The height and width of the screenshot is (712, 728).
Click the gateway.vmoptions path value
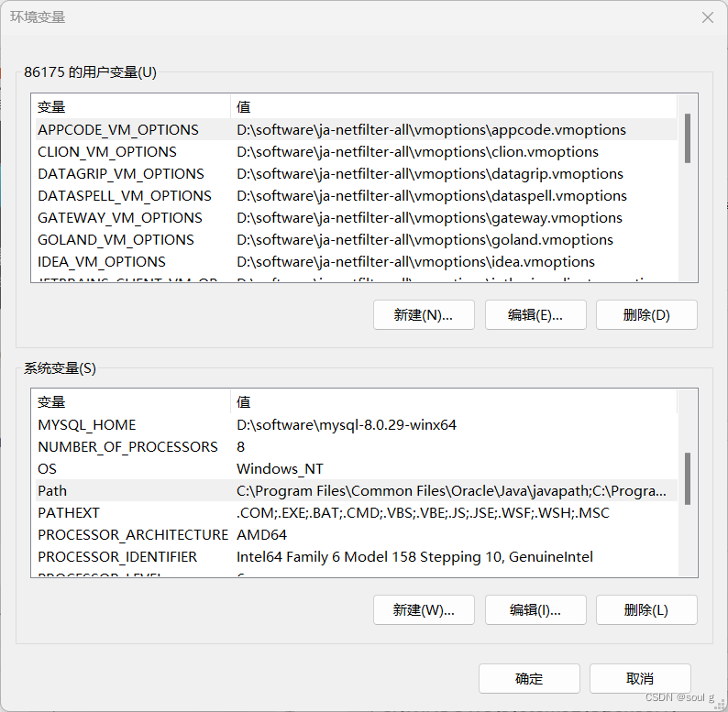tap(429, 218)
